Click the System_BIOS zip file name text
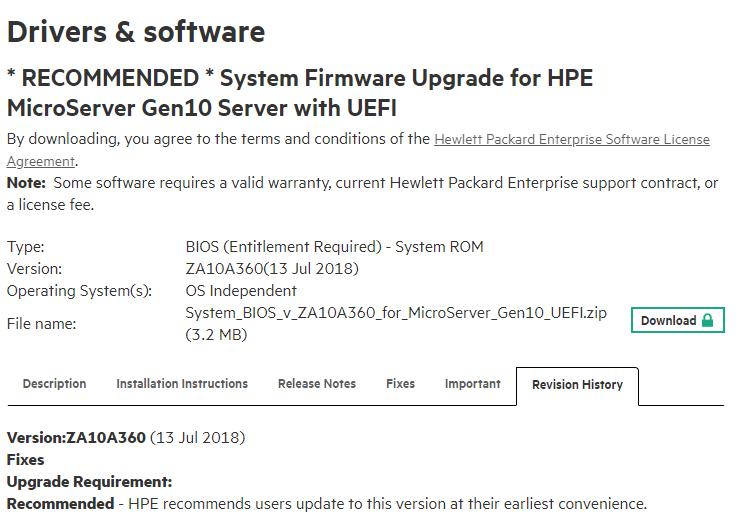Image resolution: width=751 pixels, height=518 pixels. (396, 313)
